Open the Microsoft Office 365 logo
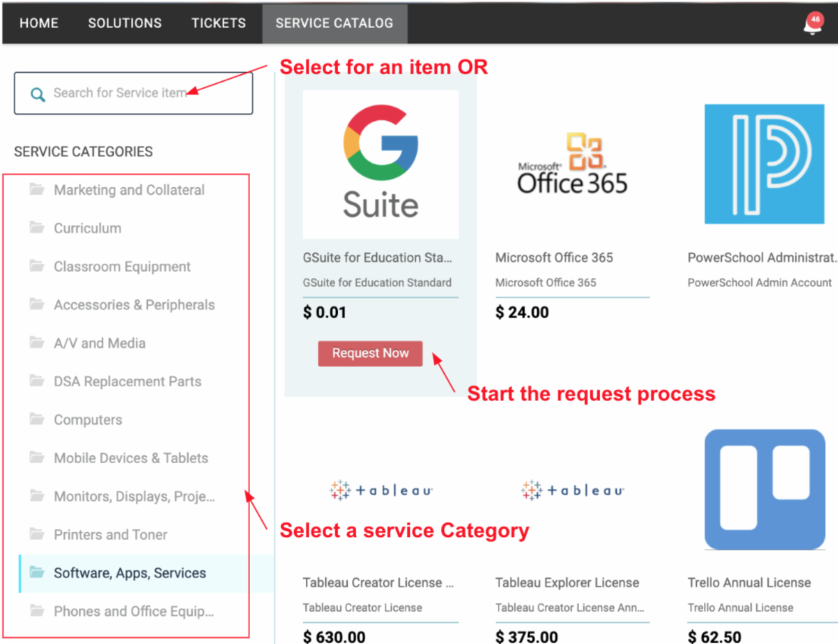The width and height of the screenshot is (838, 644). point(573,165)
